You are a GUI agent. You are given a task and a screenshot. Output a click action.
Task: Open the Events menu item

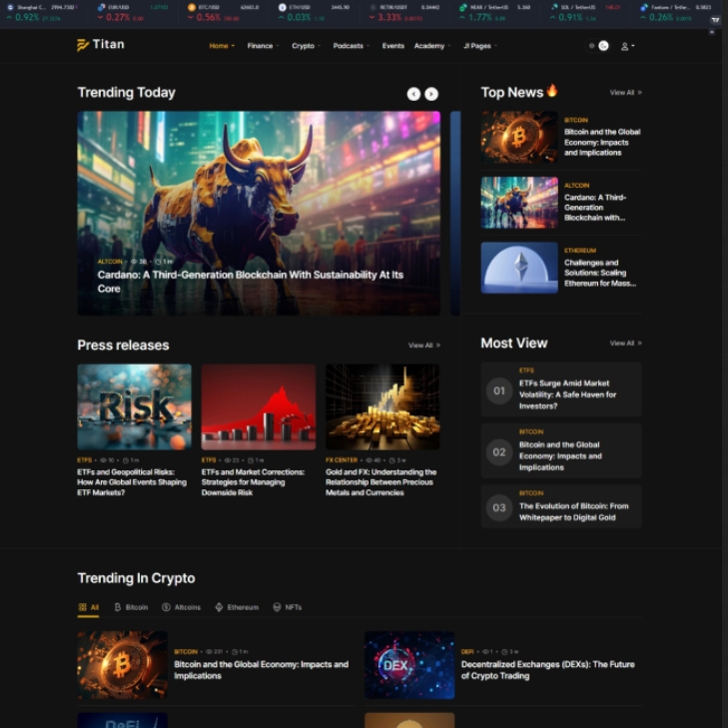392,46
